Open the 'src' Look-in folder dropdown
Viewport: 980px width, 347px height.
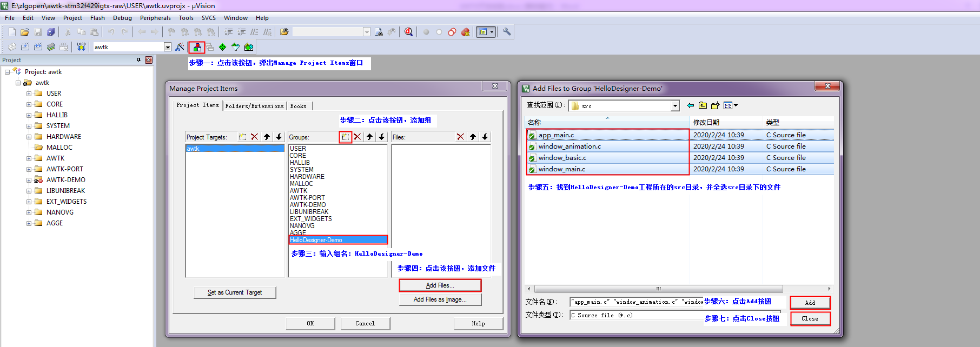[x=675, y=106]
